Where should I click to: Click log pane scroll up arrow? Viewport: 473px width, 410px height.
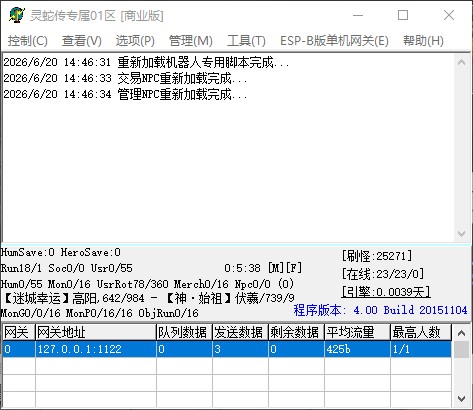pyautogui.click(x=462, y=62)
